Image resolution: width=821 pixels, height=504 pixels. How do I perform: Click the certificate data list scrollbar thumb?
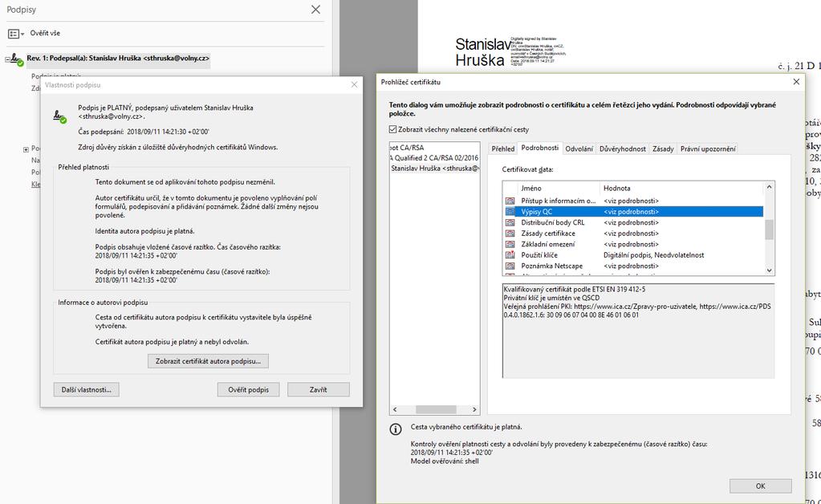[x=769, y=230]
